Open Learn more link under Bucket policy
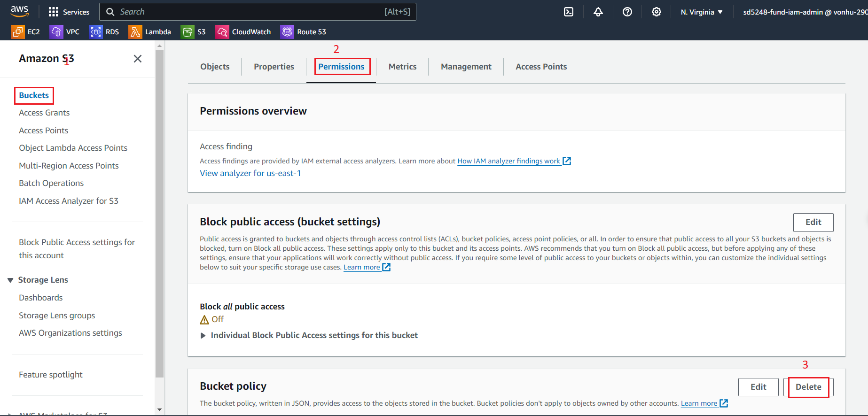 [699, 403]
